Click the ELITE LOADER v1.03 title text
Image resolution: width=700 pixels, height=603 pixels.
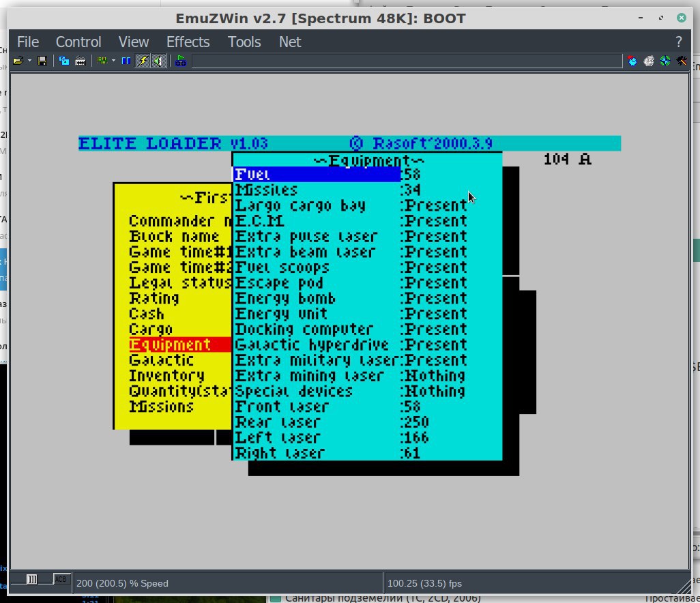[x=173, y=143]
